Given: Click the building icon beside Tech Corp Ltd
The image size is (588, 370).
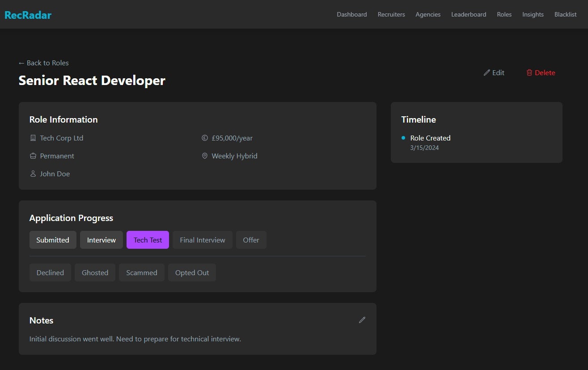Looking at the screenshot, I should click(x=33, y=138).
